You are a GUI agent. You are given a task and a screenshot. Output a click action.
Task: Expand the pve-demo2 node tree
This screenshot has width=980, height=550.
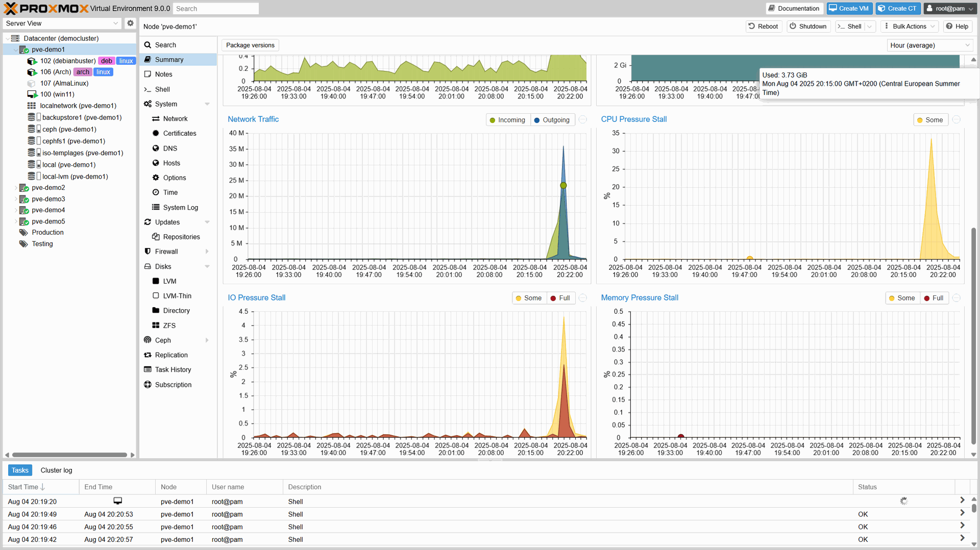15,188
